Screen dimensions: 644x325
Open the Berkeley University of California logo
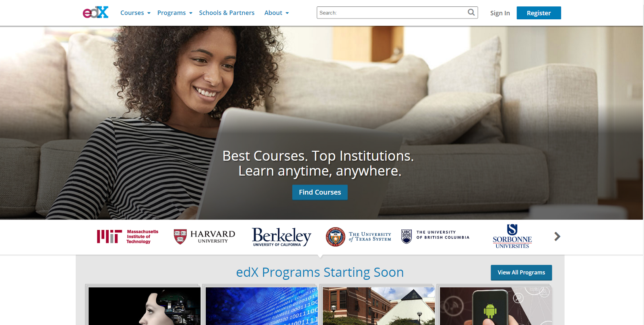[282, 237]
